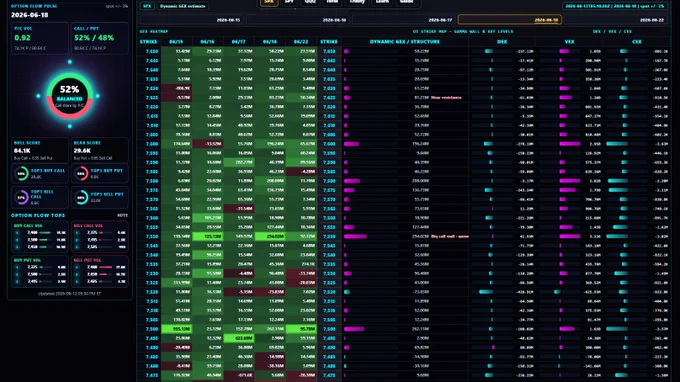Viewport: 680px width, 382px height.
Task: Open the BEAR SCORE card
Action: pos(100,150)
